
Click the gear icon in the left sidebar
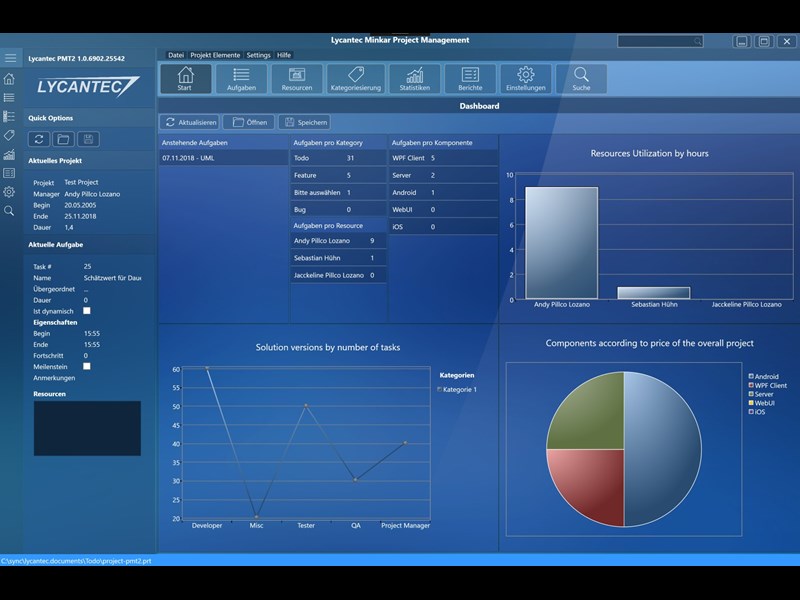(x=9, y=192)
